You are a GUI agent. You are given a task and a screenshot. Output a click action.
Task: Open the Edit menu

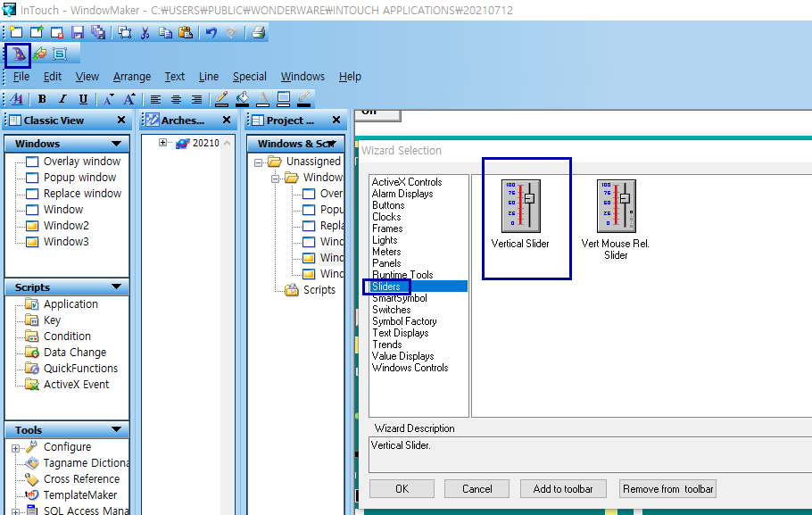(x=53, y=77)
